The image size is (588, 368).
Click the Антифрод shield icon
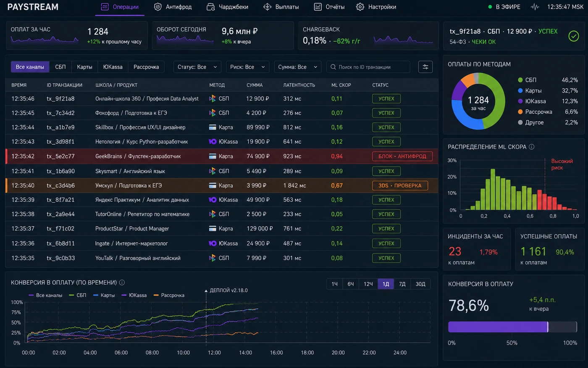(x=158, y=7)
